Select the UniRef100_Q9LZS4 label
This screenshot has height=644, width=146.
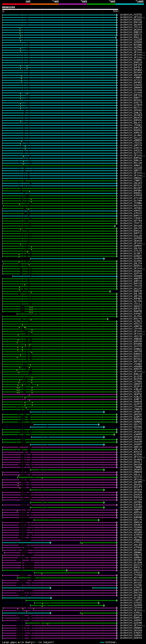[131, 263]
